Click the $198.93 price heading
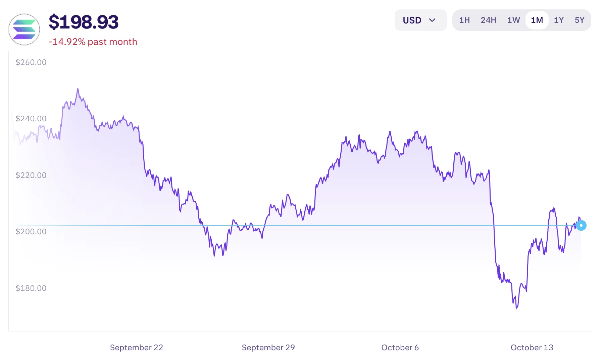Viewport: 602px width, 364px height. click(x=84, y=22)
